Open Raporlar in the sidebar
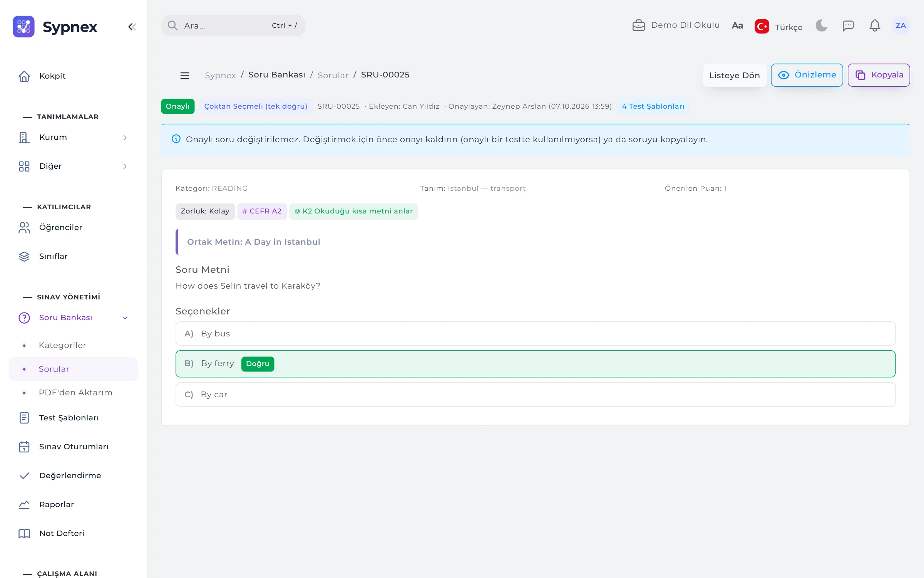 coord(73,504)
